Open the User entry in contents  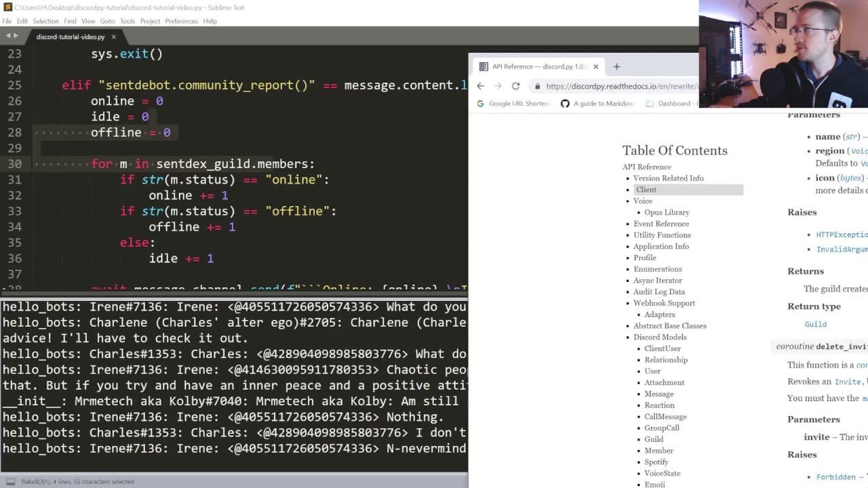(652, 371)
